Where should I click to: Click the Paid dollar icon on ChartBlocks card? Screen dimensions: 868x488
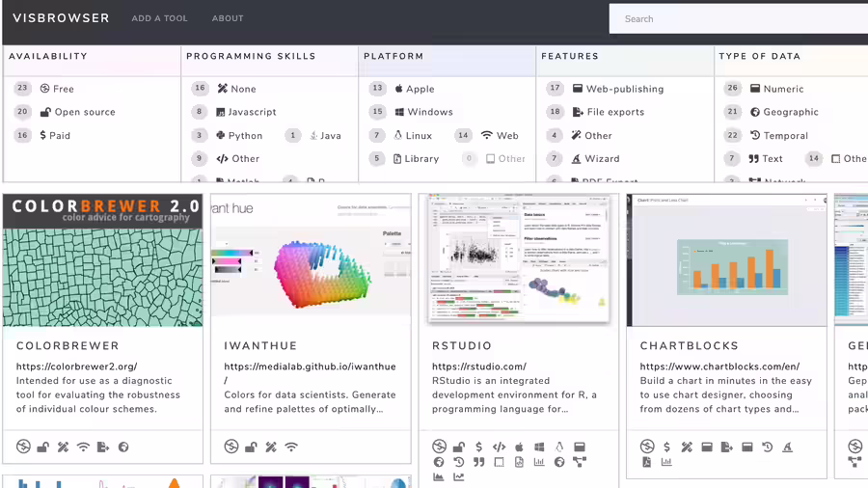(666, 447)
